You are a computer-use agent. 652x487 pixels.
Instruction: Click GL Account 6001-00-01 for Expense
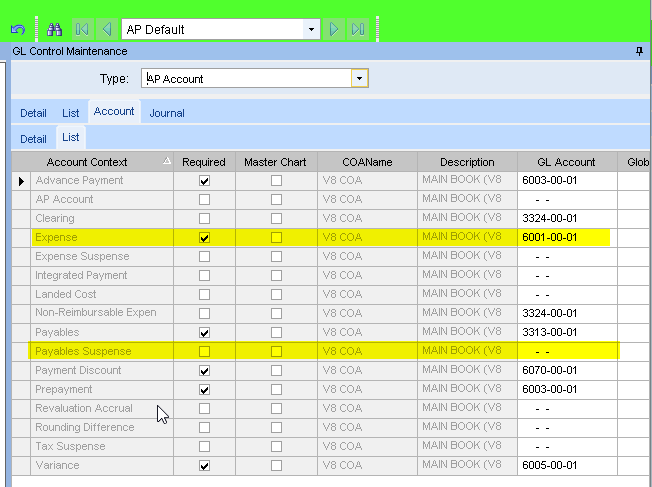pyautogui.click(x=567, y=237)
